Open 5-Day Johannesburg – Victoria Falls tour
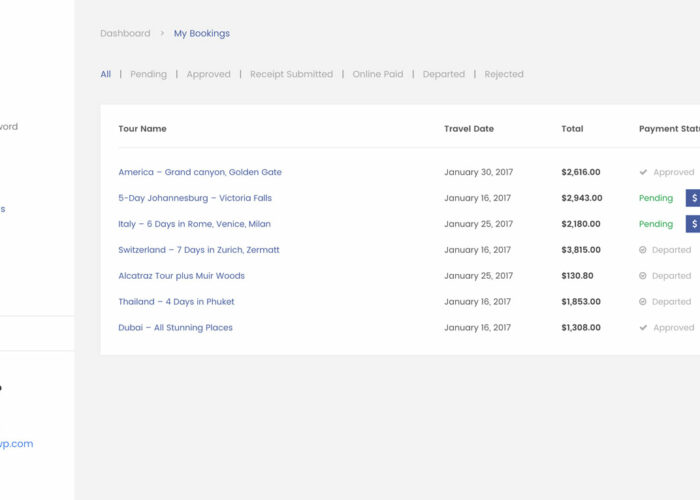The width and height of the screenshot is (700, 500). coord(195,198)
